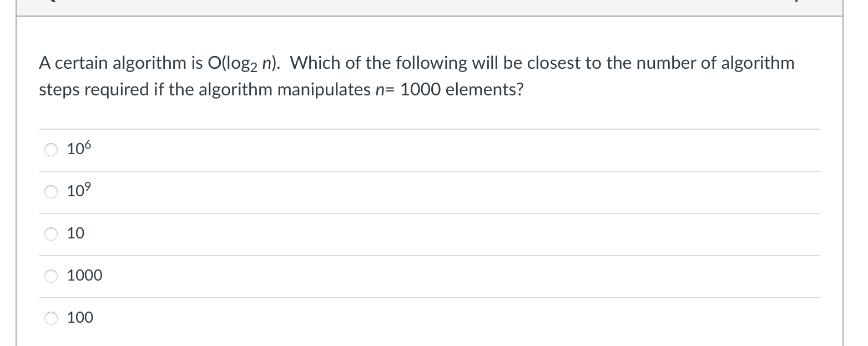
Task: Click the 1000 answer label text
Action: pos(84,276)
